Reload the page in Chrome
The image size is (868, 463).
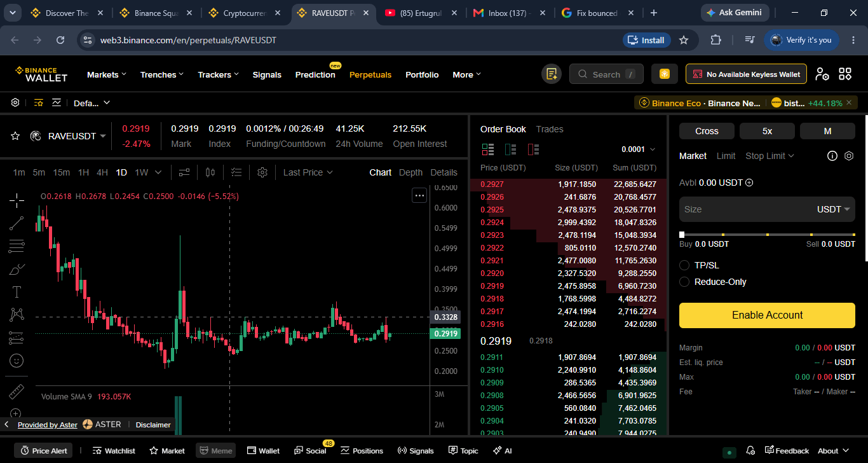tap(60, 40)
